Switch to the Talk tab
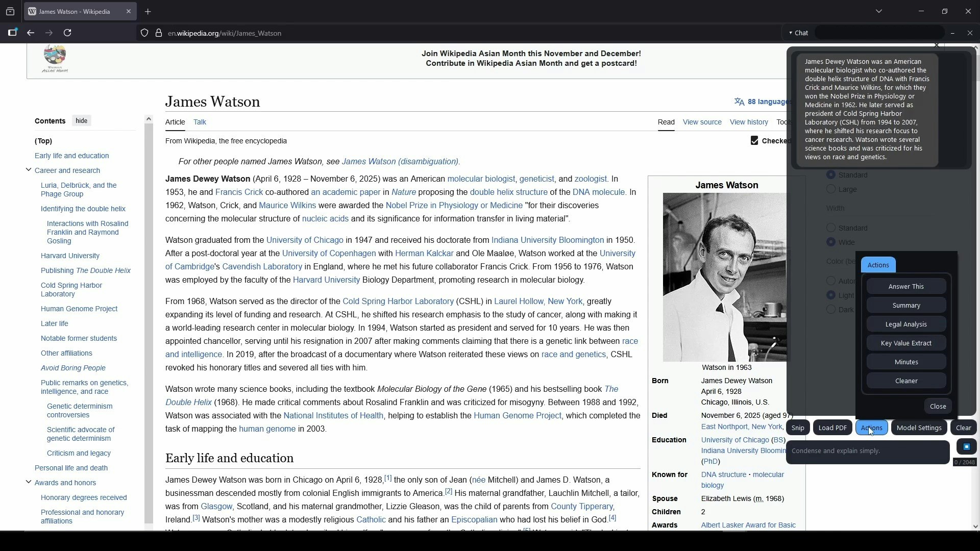 (x=200, y=122)
